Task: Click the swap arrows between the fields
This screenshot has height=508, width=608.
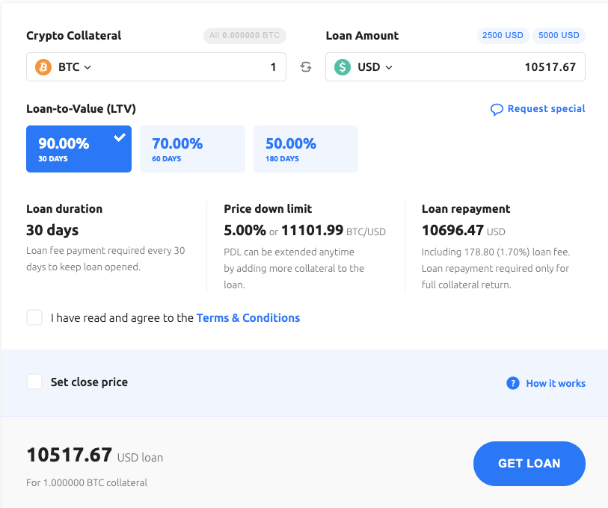Action: point(306,67)
